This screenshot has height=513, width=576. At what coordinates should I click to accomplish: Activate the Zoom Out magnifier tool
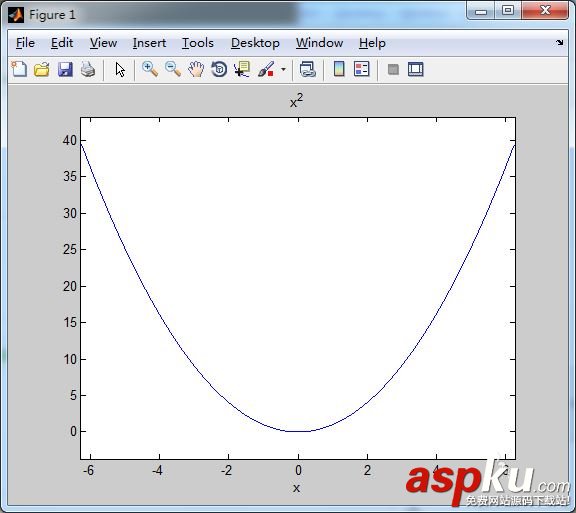(173, 69)
